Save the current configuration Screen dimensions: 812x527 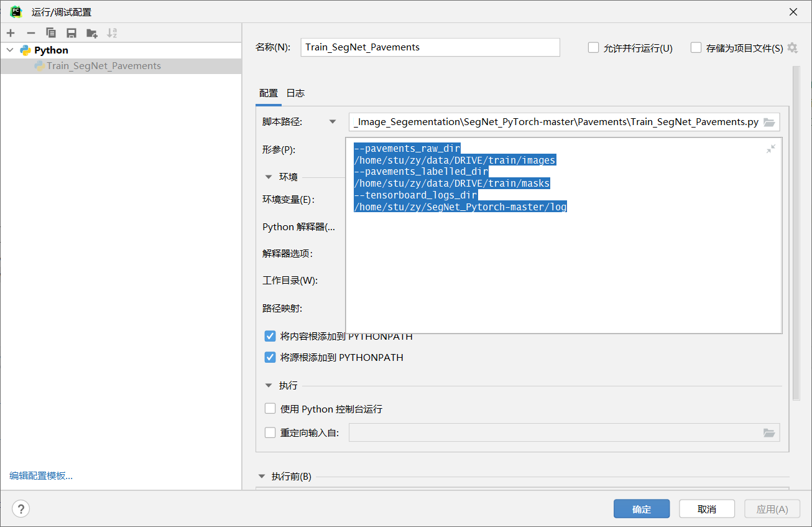tap(71, 32)
